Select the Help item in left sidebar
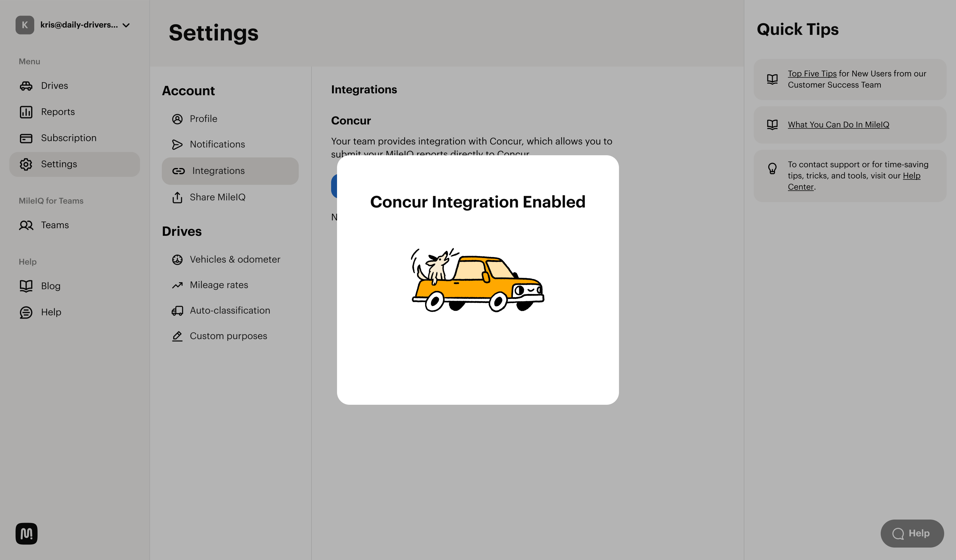The image size is (956, 560). pos(75,312)
